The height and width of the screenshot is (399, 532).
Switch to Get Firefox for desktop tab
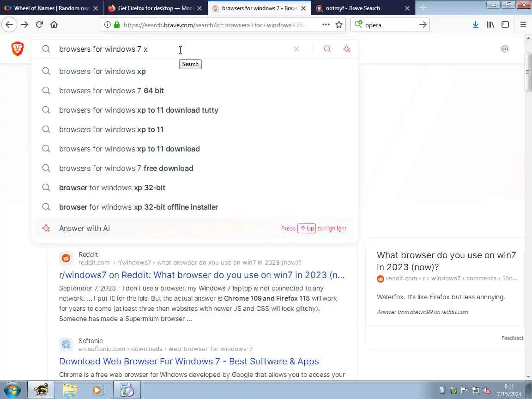(x=154, y=8)
